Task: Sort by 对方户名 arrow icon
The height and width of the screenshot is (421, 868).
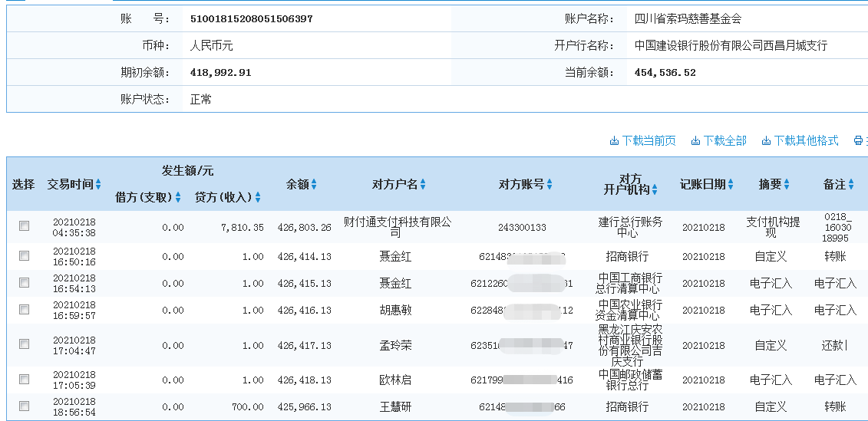Action: click(x=423, y=184)
